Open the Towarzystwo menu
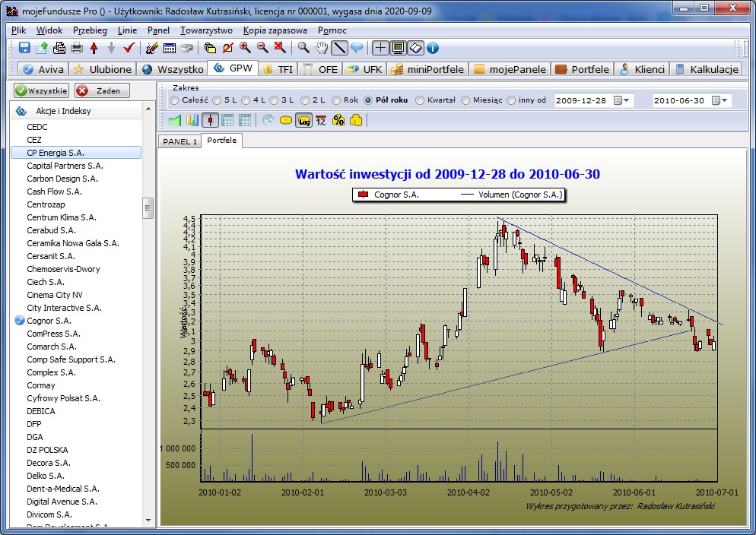 click(x=206, y=30)
